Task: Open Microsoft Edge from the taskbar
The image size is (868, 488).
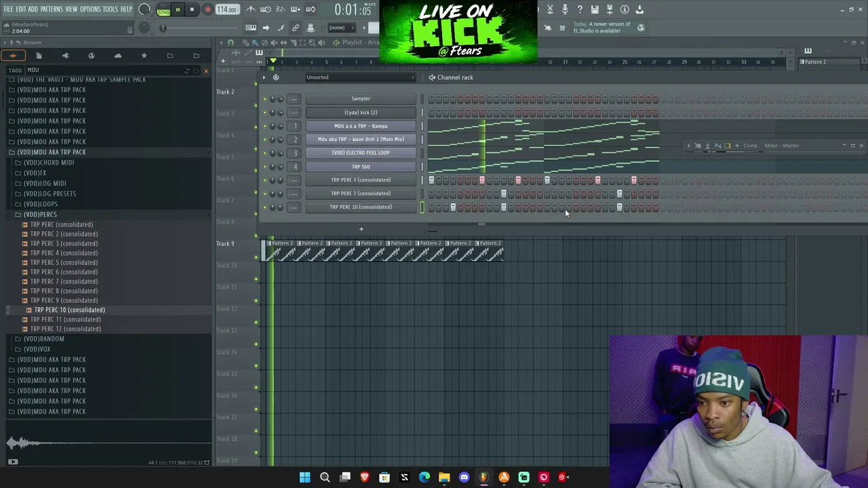Action: (425, 477)
